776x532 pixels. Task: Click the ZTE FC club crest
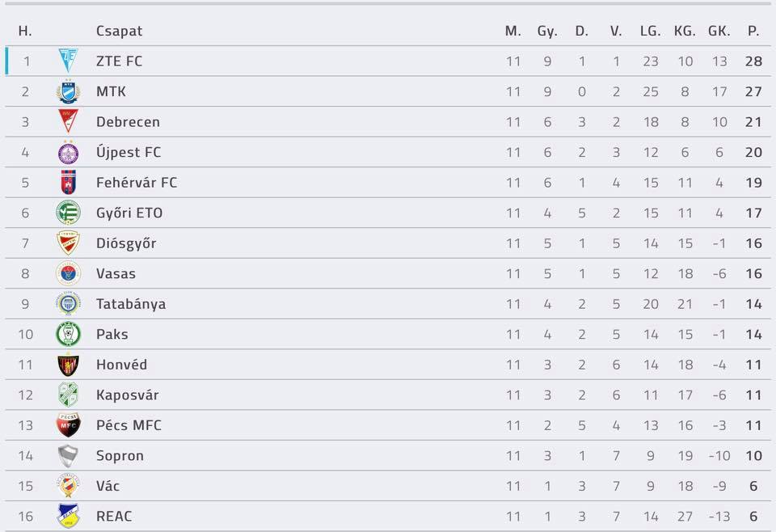click(x=68, y=61)
